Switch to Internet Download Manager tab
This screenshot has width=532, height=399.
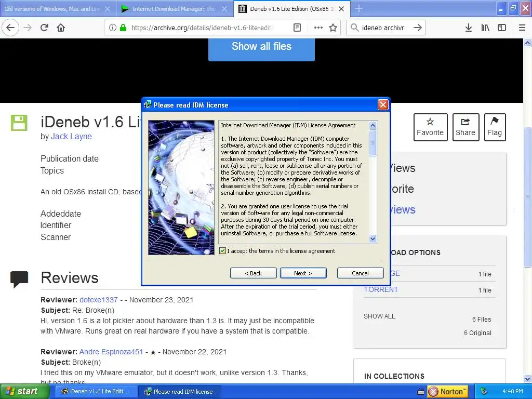tap(175, 9)
